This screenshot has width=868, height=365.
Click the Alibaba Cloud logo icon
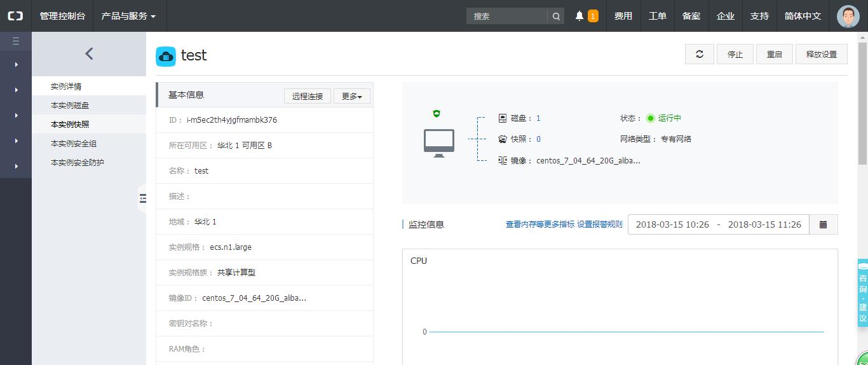15,16
